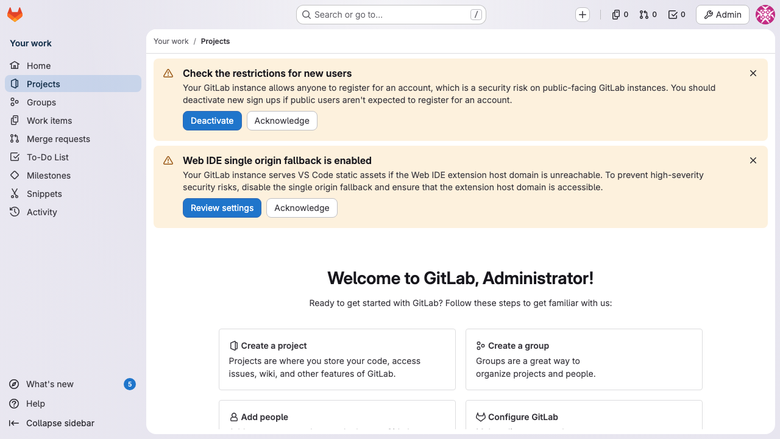Focus the Search or go to field
Screen dimensions: 780x439
[391, 14]
